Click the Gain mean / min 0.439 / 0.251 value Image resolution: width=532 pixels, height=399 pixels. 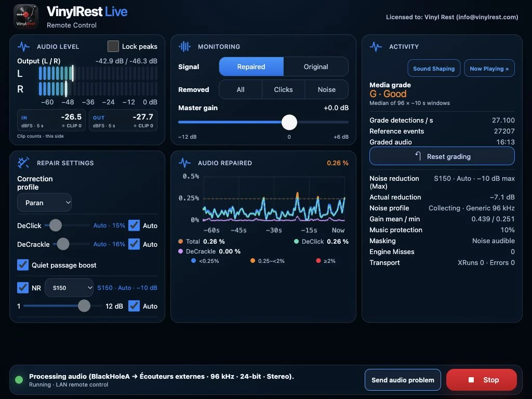[493, 219]
